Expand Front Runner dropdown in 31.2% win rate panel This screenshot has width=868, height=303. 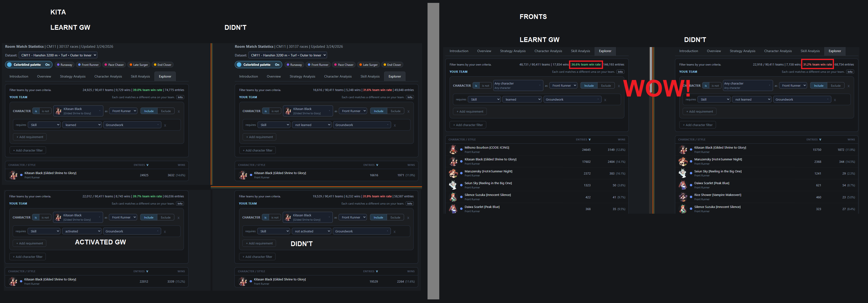coord(793,86)
